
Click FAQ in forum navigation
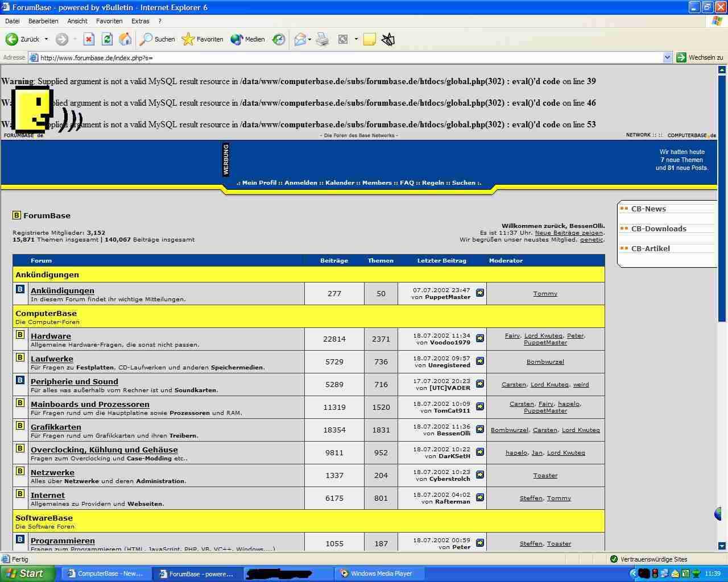(407, 183)
